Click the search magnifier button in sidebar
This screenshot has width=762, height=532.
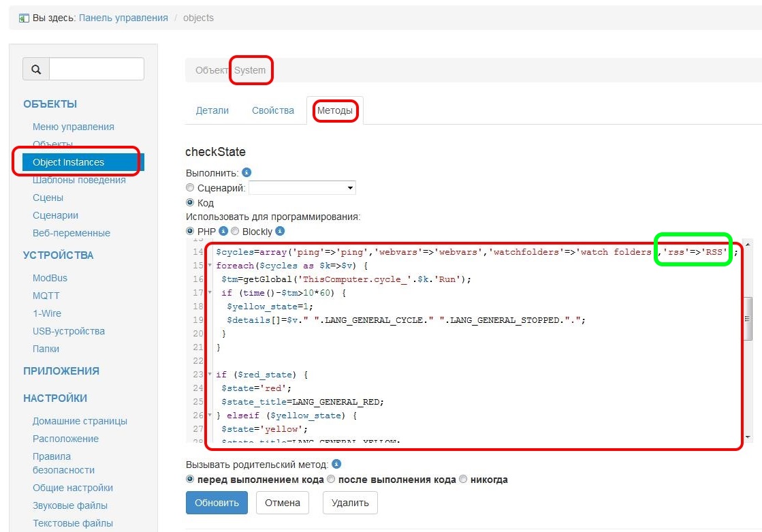(36, 69)
